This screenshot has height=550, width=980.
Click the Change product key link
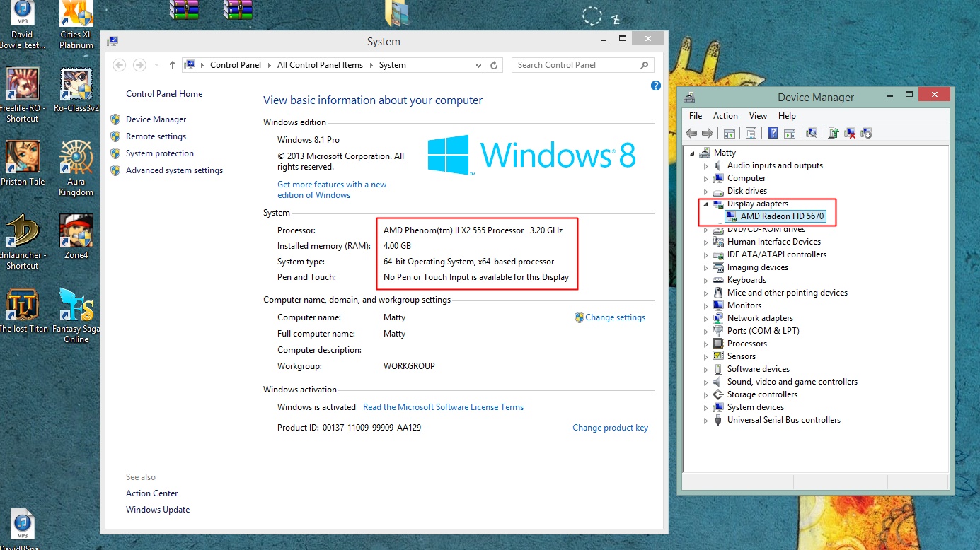(x=611, y=428)
